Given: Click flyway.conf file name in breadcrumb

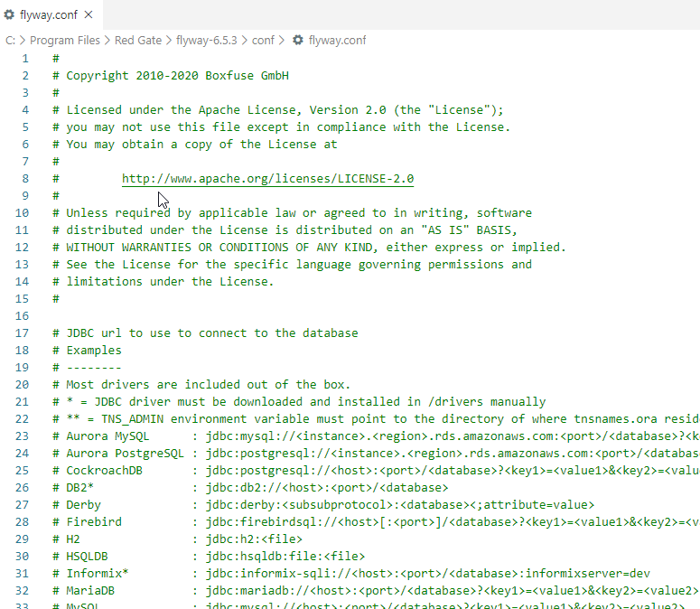Looking at the screenshot, I should (337, 41).
